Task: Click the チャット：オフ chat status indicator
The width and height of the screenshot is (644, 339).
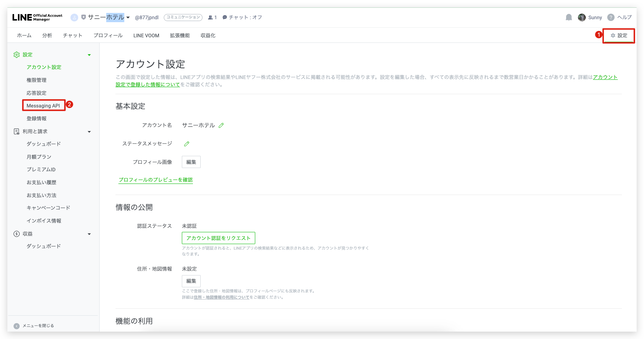Action: click(242, 17)
